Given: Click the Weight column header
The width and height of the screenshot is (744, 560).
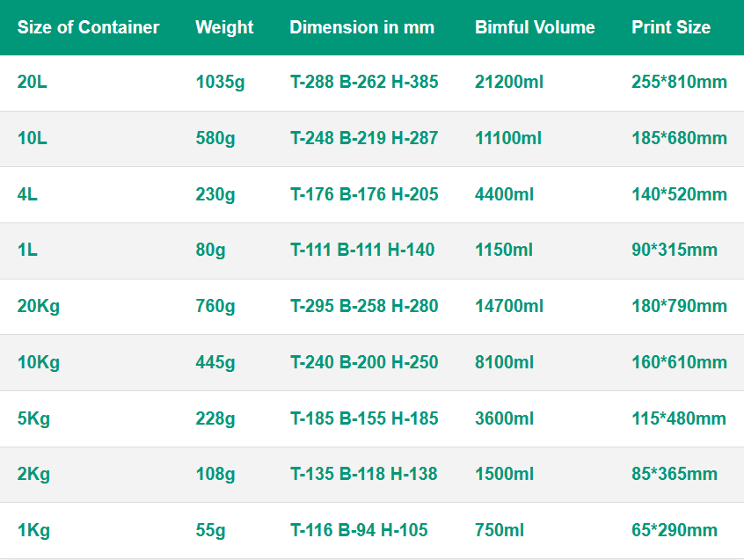Looking at the screenshot, I should (x=224, y=28).
